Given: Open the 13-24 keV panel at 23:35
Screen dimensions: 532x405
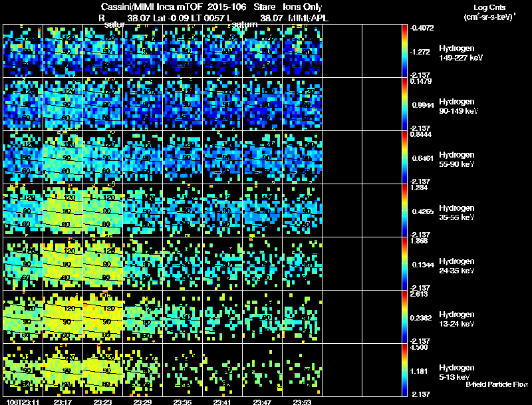Looking at the screenshot, I should (x=183, y=317).
